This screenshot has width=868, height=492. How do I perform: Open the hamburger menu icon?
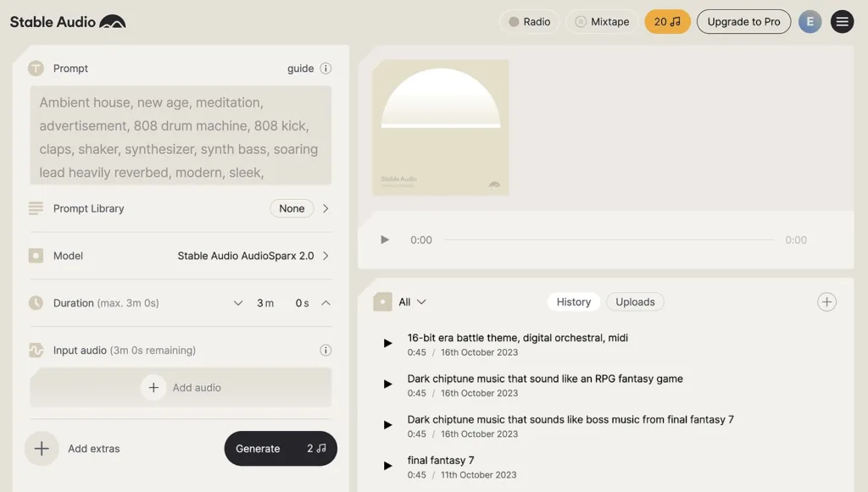click(x=842, y=22)
